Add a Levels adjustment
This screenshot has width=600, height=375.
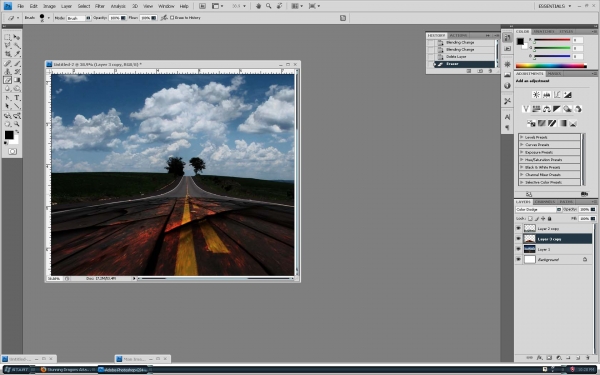(x=546, y=95)
